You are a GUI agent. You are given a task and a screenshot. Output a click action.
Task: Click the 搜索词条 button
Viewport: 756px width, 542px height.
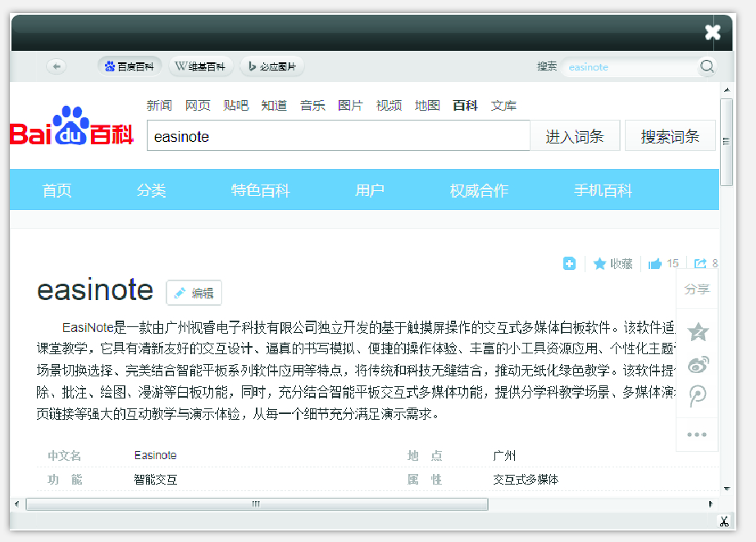pos(670,135)
